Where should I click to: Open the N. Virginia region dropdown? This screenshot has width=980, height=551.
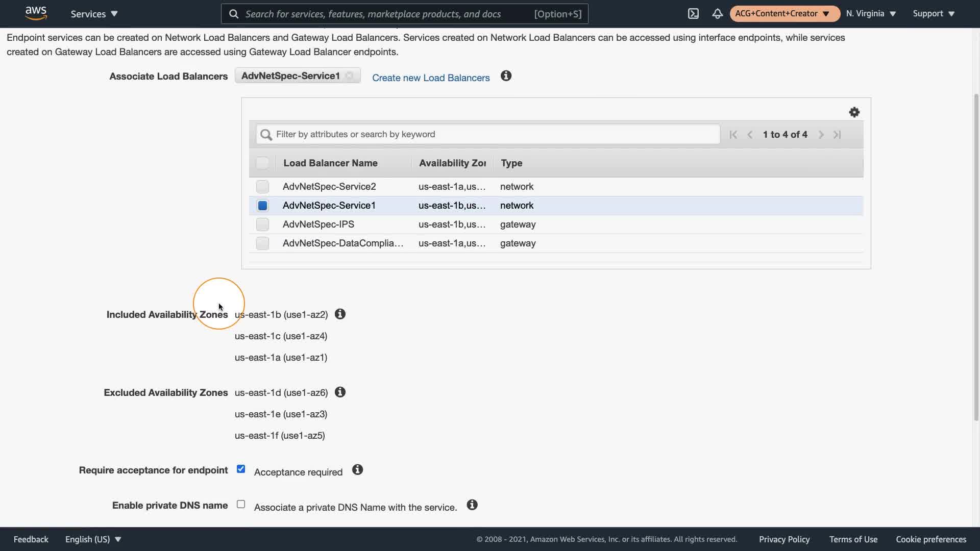[x=871, y=14]
